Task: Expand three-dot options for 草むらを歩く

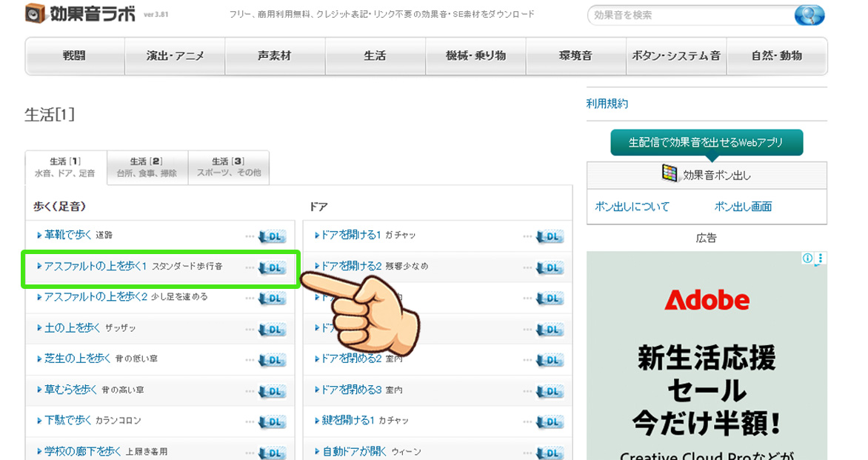Action: tap(250, 391)
